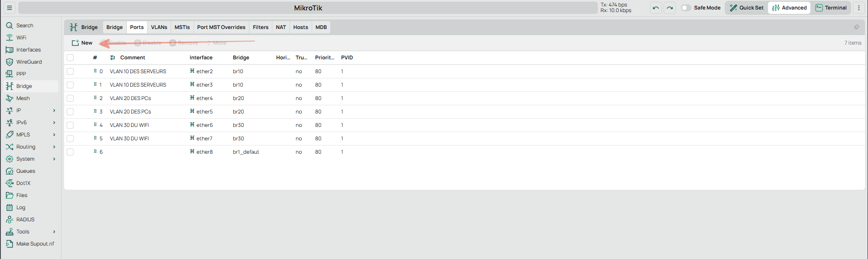Screen dimensions: 868x259
Task: Open the three-dot options menu
Action: click(859, 8)
